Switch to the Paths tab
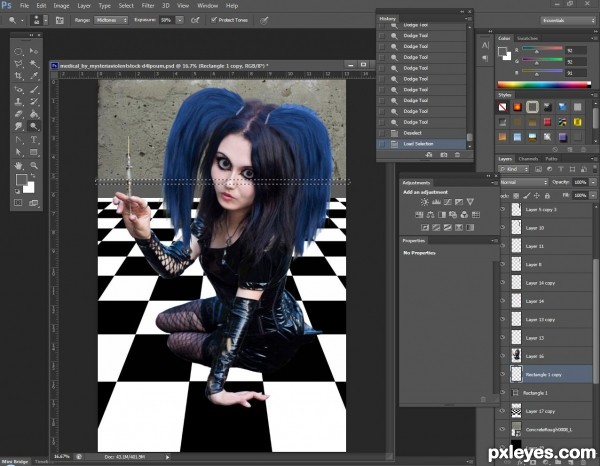Image resolution: width=600 pixels, height=466 pixels. 551,159
